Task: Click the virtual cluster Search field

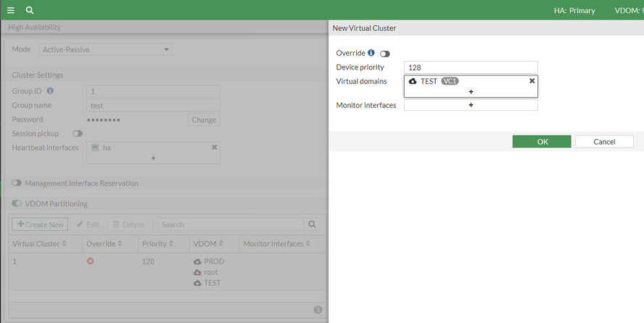Action: point(231,225)
